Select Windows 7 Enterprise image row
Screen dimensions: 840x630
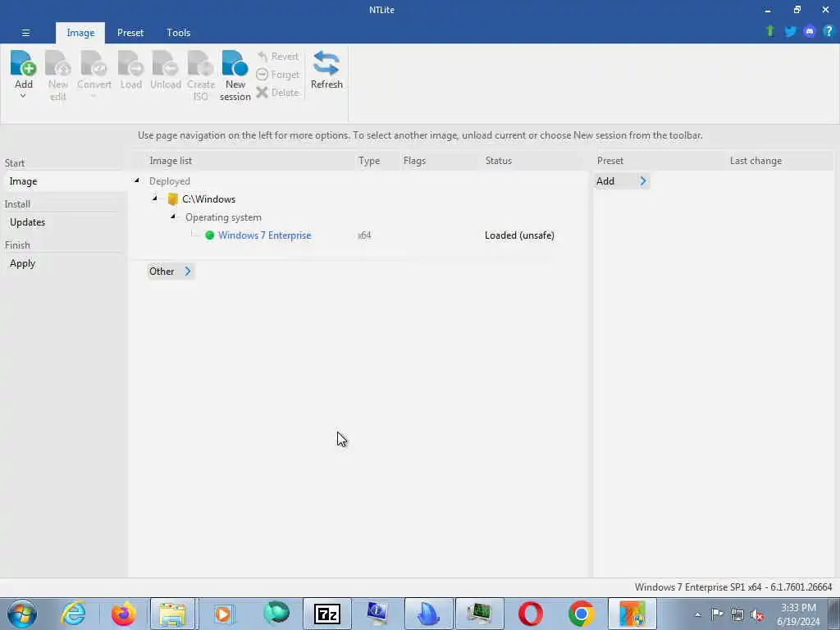[264, 235]
